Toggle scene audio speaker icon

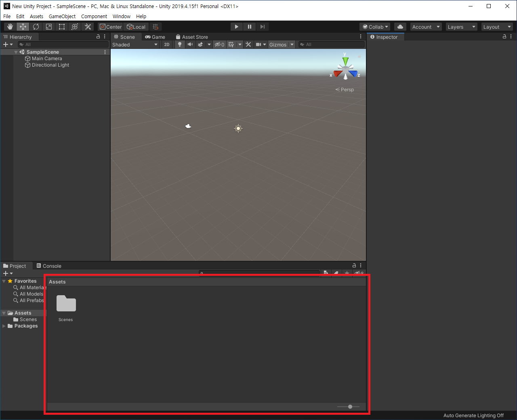coord(190,44)
